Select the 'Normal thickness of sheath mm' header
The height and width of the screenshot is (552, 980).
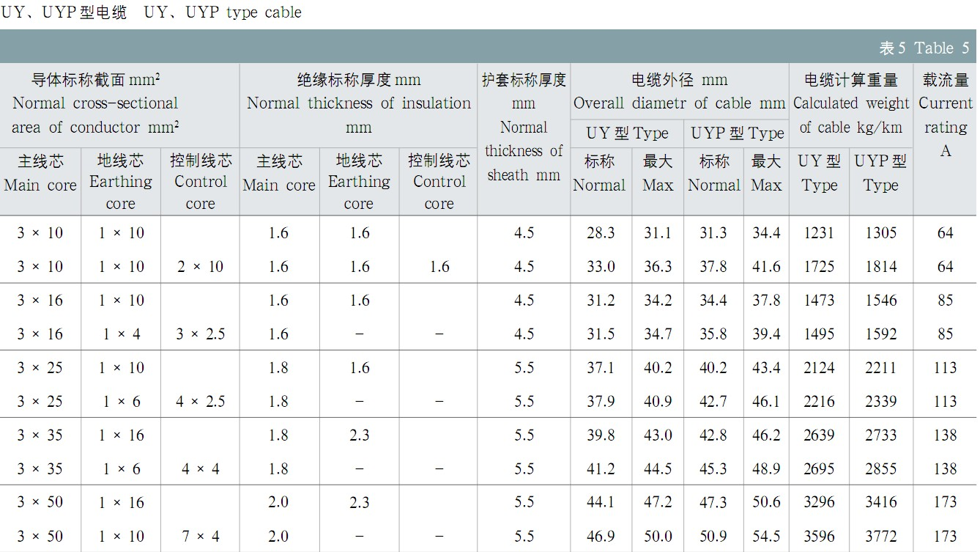coord(524,128)
